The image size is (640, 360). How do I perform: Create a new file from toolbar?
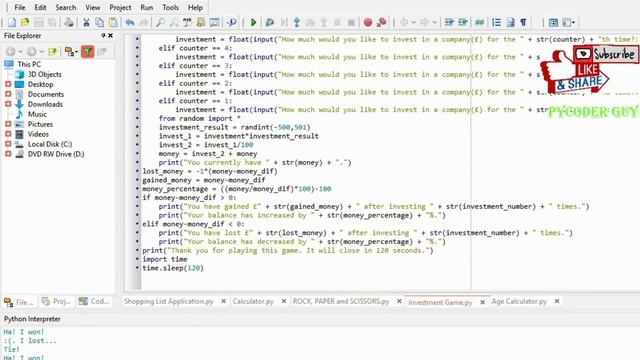(x=12, y=22)
